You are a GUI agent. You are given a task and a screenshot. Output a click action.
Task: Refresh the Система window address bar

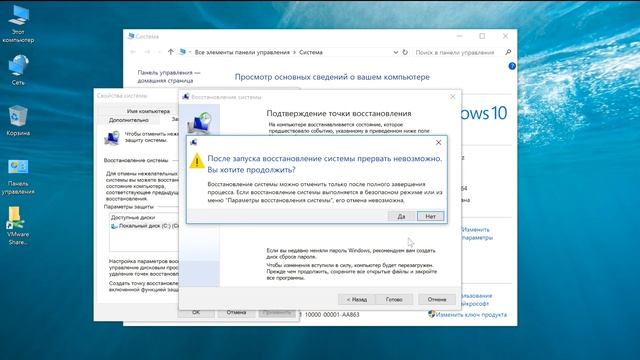(x=405, y=52)
